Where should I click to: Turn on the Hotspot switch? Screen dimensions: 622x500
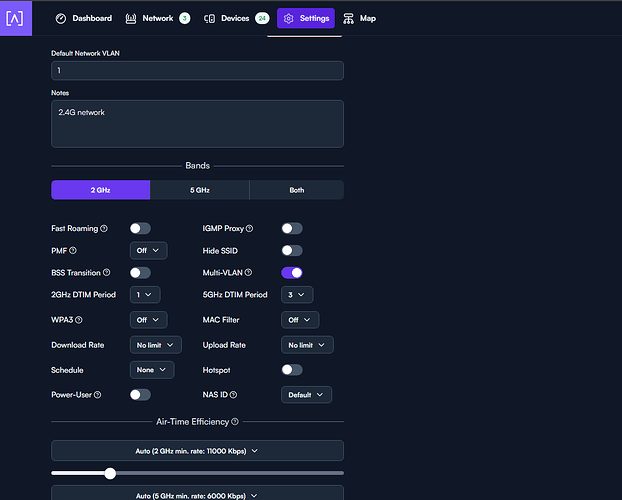[292, 370]
